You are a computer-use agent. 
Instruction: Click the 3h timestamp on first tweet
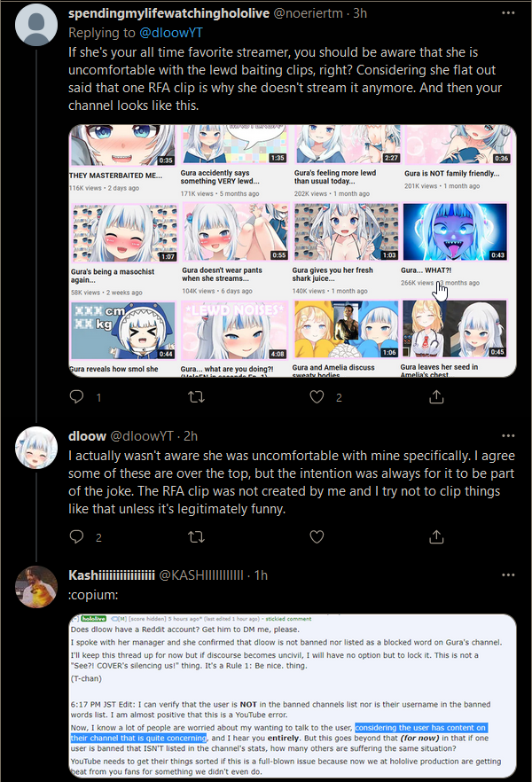[x=360, y=13]
